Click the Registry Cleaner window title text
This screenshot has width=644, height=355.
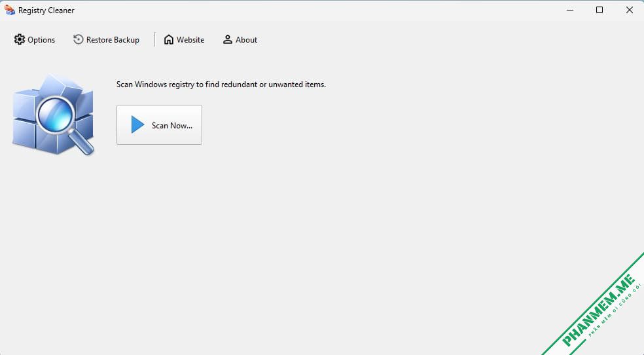pos(46,10)
